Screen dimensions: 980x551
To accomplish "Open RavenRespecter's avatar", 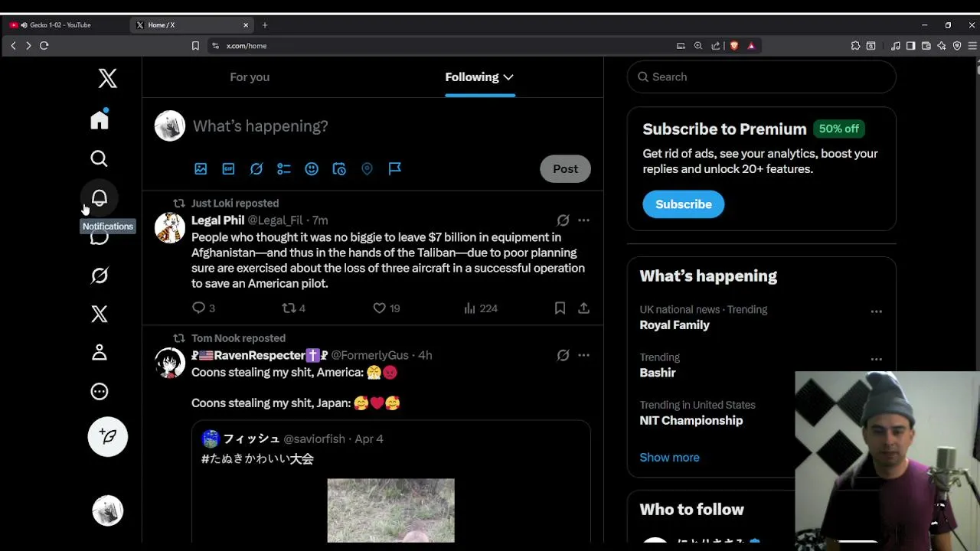I will (x=170, y=363).
